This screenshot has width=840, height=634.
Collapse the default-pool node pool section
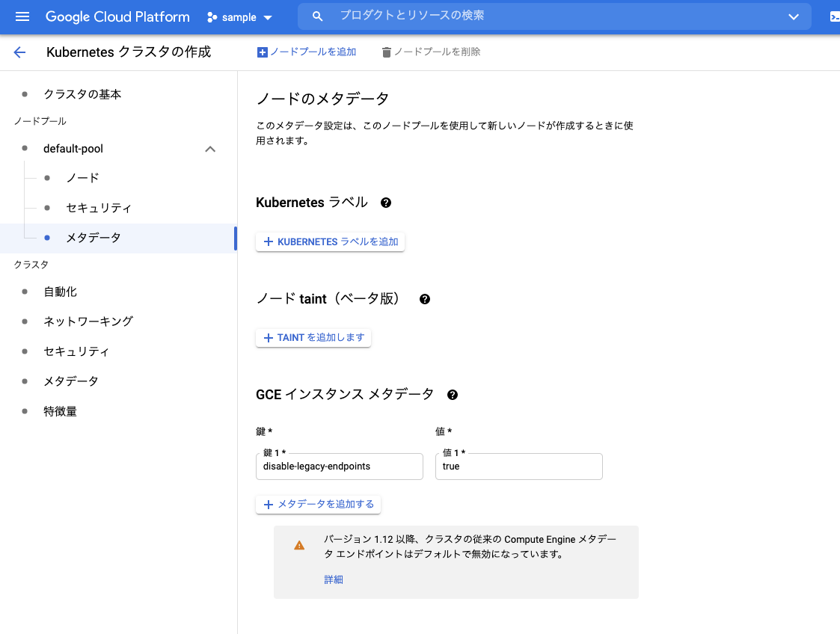click(210, 149)
